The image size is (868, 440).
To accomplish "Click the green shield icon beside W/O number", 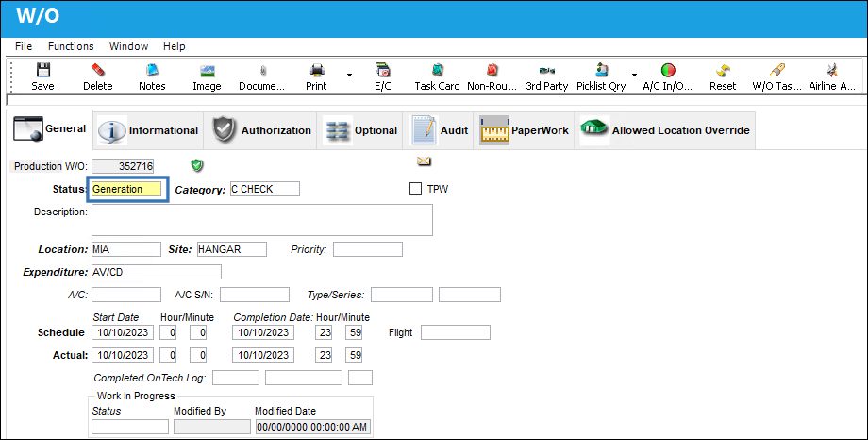I will [x=196, y=165].
